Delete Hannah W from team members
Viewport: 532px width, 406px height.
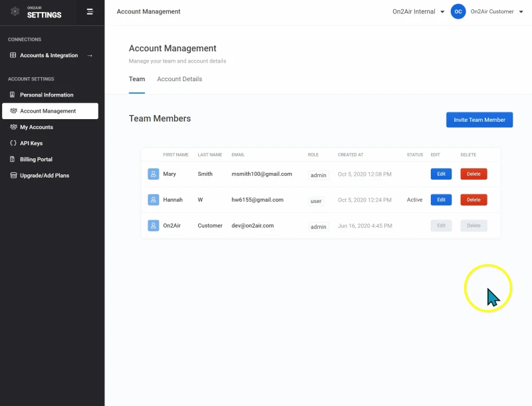(x=473, y=200)
